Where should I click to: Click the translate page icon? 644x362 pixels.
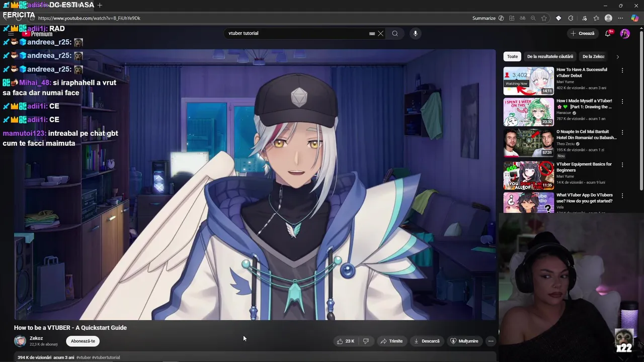(x=522, y=18)
